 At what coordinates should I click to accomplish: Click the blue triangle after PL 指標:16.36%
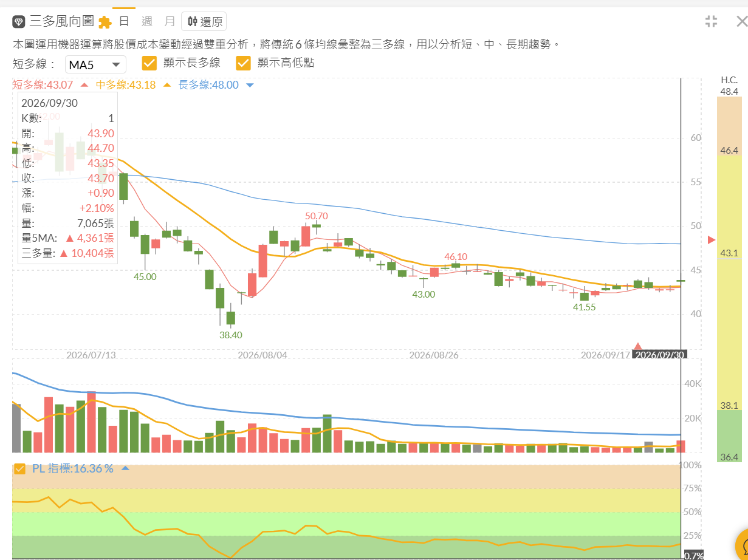click(125, 469)
